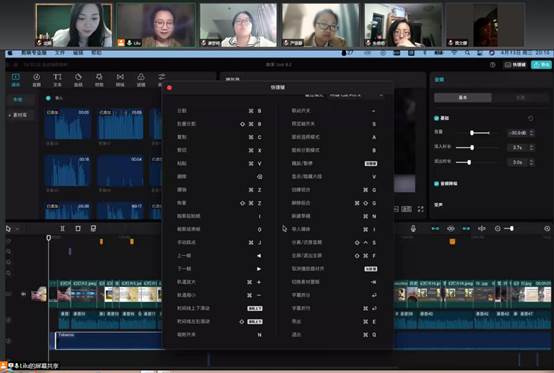Open the File menu in menu bar

[x=60, y=53]
